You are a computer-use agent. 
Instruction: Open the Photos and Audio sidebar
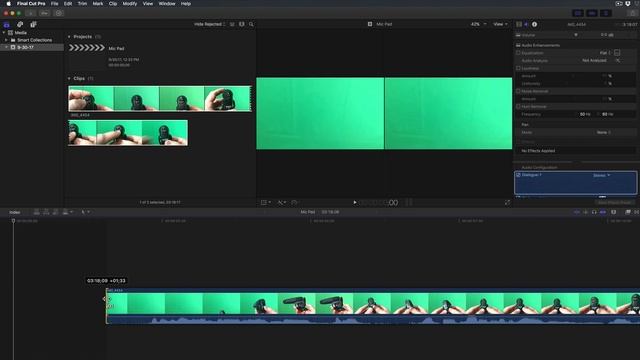click(x=20, y=24)
